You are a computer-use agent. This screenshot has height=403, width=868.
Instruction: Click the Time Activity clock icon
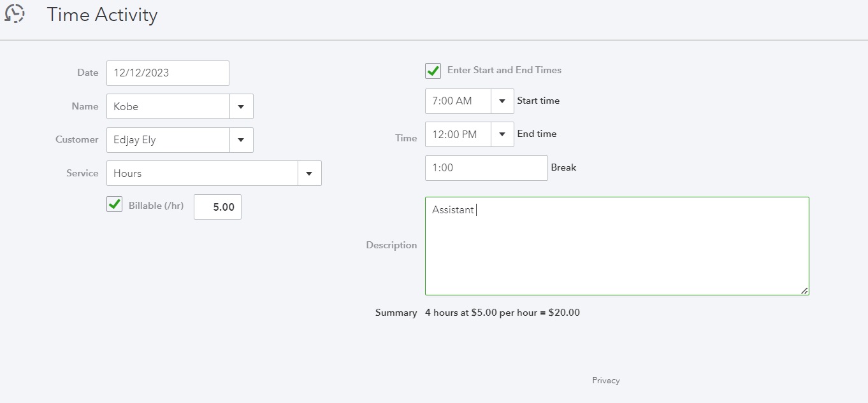point(14,13)
